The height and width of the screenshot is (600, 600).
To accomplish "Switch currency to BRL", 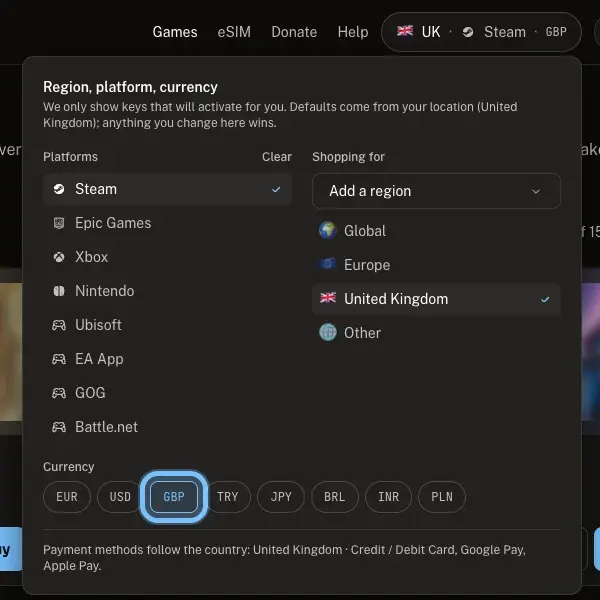I will (x=335, y=497).
